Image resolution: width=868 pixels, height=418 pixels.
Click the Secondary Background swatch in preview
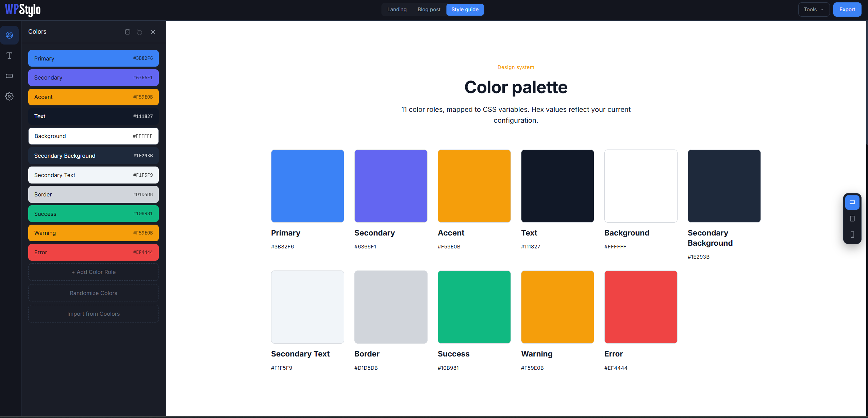point(724,186)
